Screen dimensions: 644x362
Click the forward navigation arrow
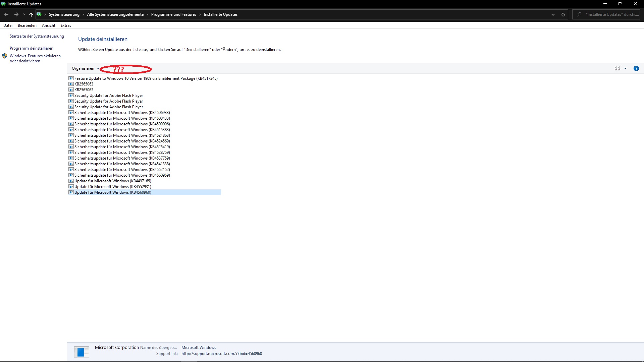(x=16, y=14)
